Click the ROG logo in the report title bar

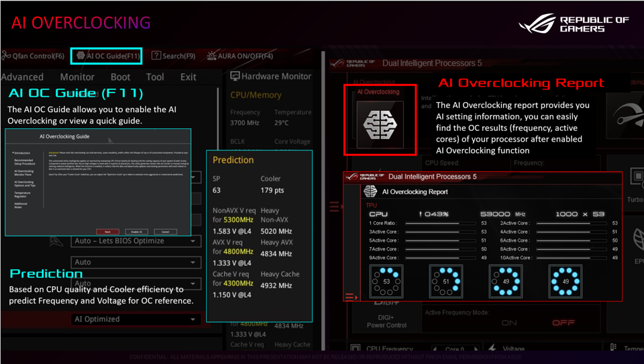tap(365, 177)
